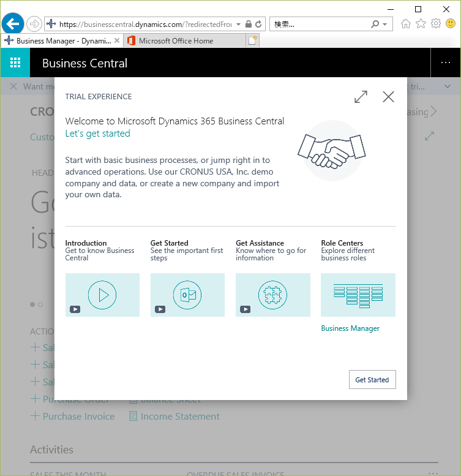Click the Get Started button

point(372,379)
